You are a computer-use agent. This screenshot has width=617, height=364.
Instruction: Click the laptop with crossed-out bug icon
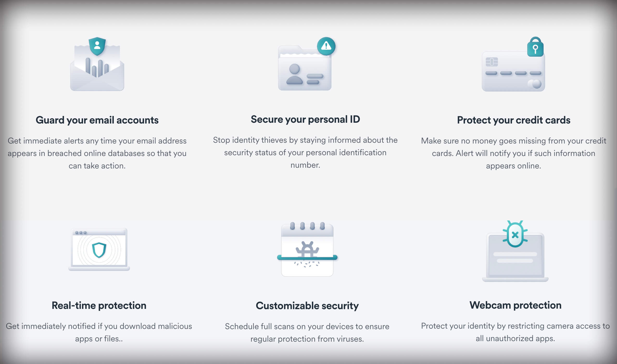click(515, 251)
